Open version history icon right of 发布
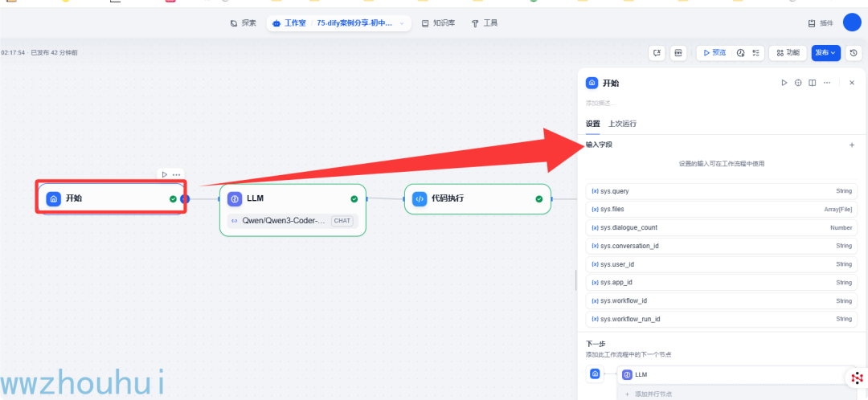Screen dimensions: 868x400 pos(853,53)
